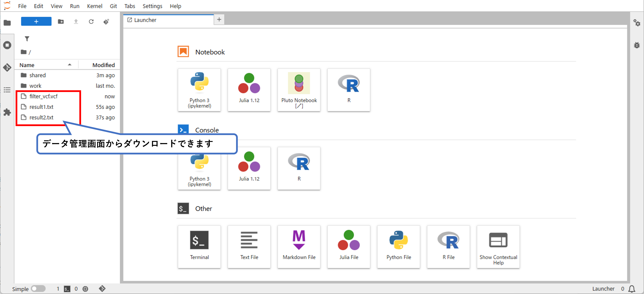
Task: Open the Debugger bug icon
Action: pos(637,45)
